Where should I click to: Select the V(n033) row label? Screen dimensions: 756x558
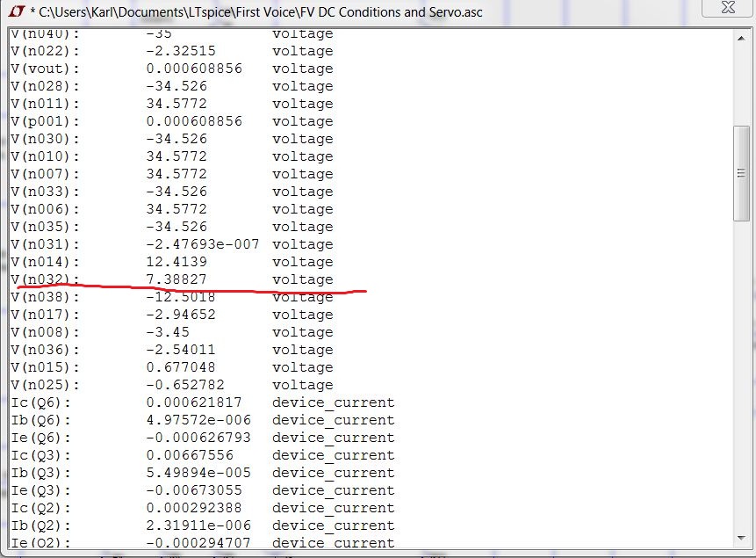pyautogui.click(x=45, y=192)
